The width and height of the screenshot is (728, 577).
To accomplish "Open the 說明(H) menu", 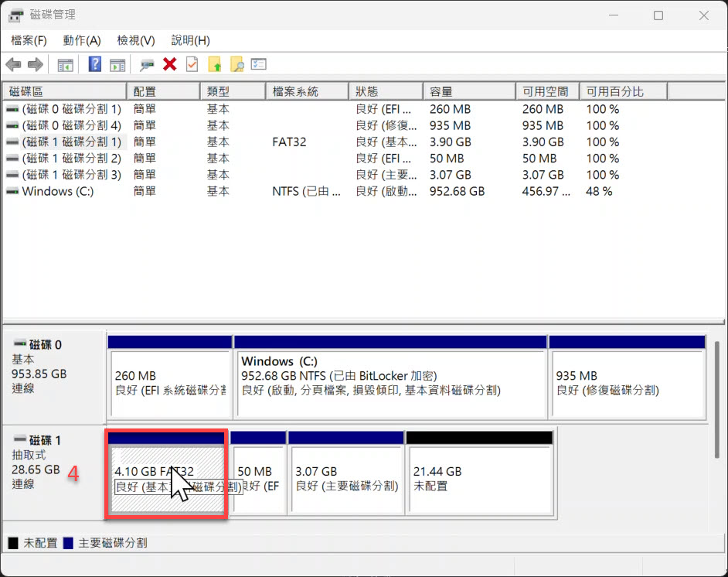I will click(190, 40).
